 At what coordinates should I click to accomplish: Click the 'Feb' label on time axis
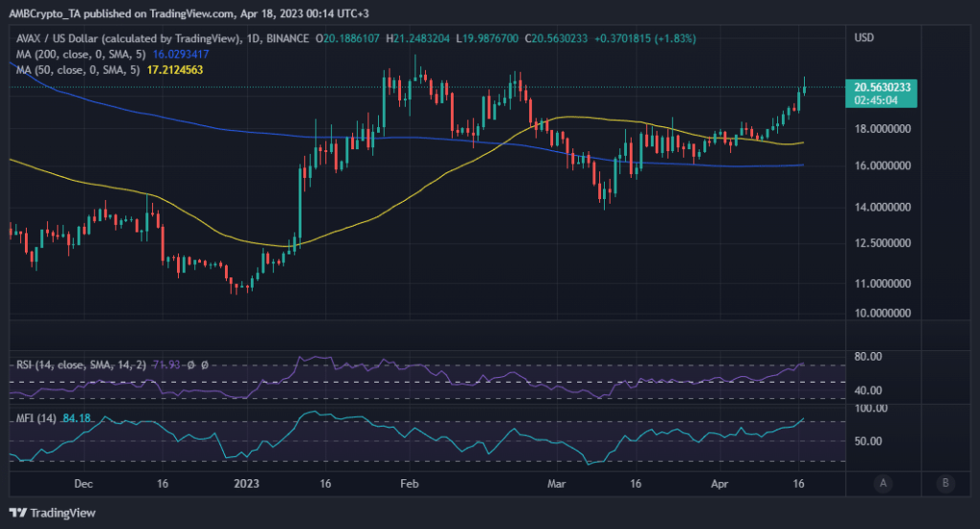pyautogui.click(x=411, y=484)
